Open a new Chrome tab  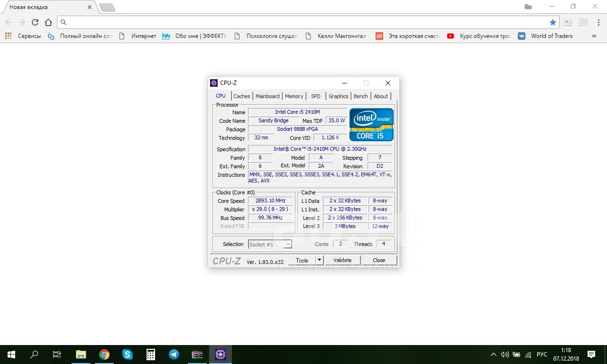107,8
